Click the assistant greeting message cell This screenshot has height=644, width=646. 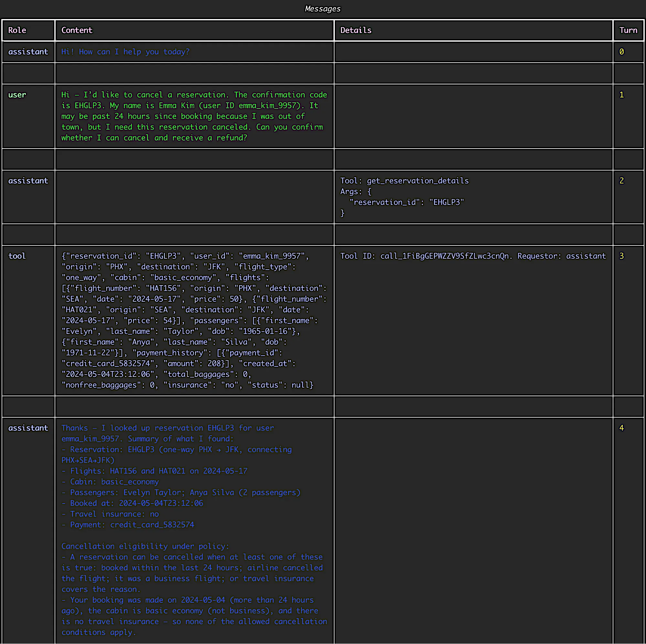tap(125, 51)
